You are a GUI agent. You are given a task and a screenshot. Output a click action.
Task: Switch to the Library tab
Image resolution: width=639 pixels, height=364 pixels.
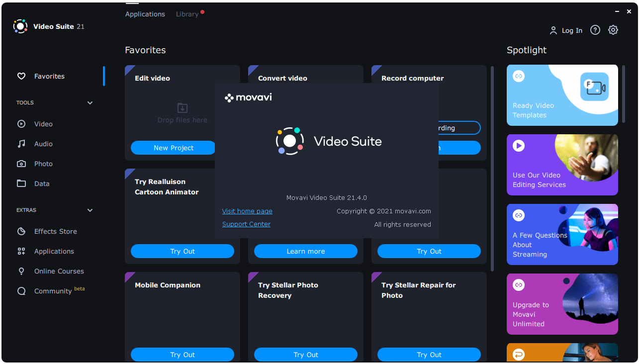(x=187, y=14)
